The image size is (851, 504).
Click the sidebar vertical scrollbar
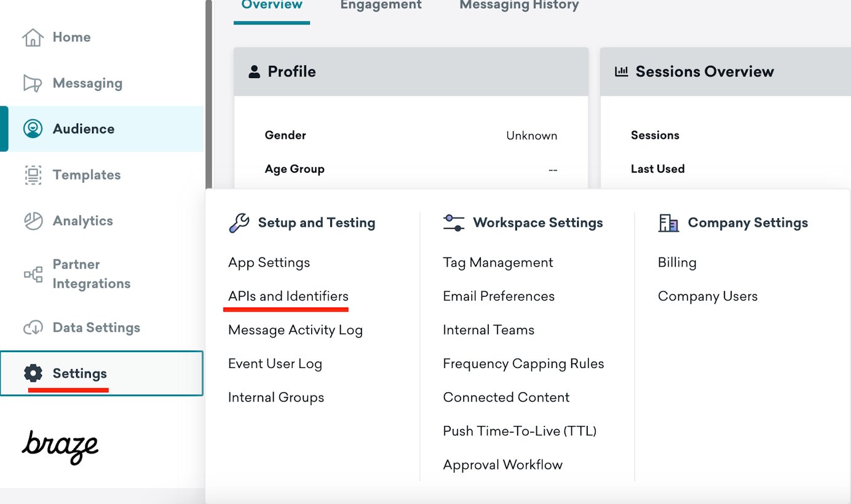208,92
